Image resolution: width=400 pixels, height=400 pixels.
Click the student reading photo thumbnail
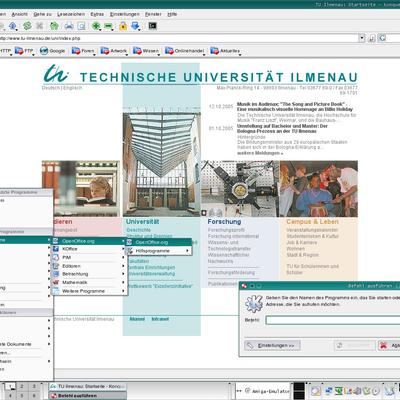tap(81, 189)
